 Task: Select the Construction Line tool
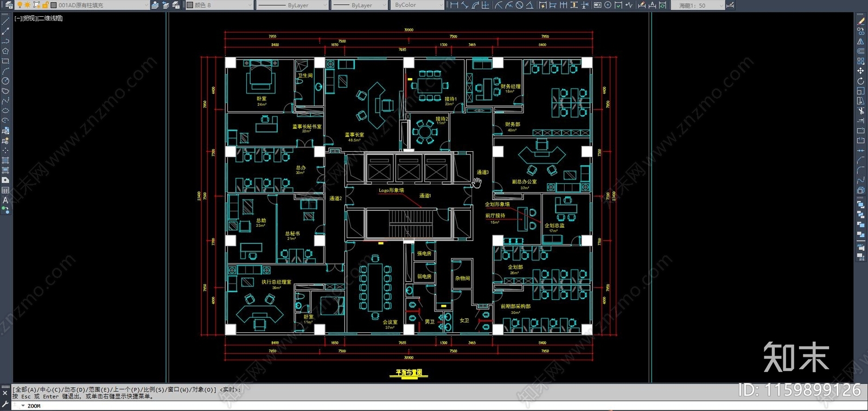[x=5, y=31]
